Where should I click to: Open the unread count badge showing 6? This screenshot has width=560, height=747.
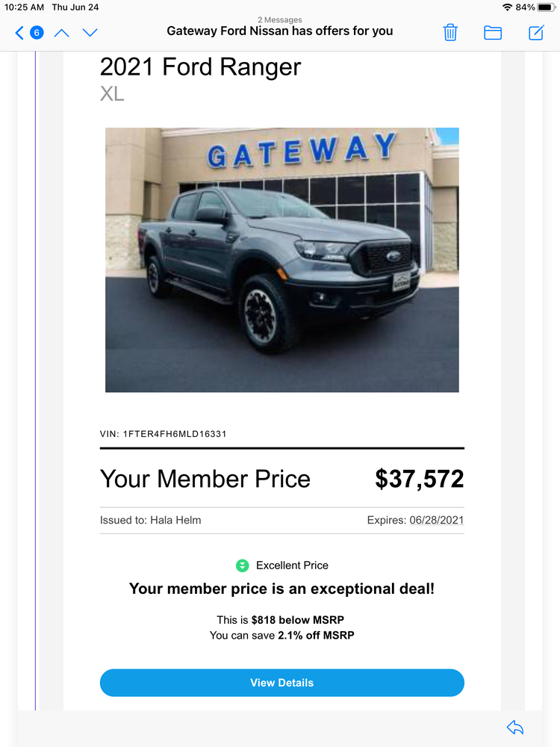tap(37, 33)
